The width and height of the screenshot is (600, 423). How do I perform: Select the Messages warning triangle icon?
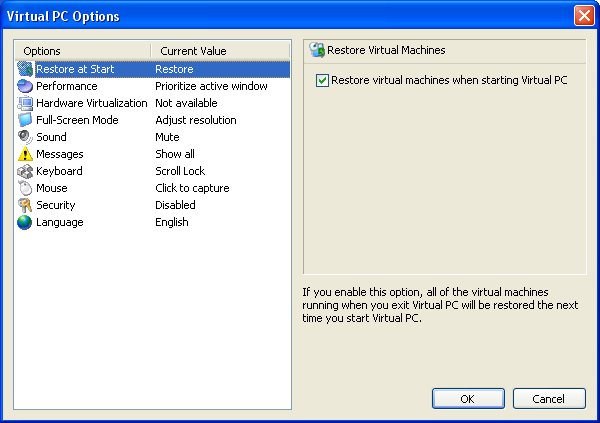coord(25,154)
